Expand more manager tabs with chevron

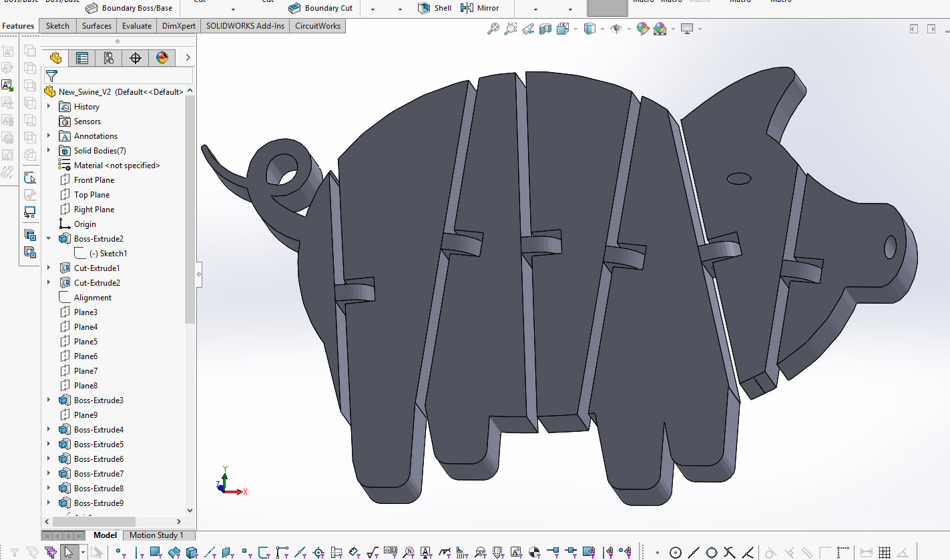coord(188,58)
